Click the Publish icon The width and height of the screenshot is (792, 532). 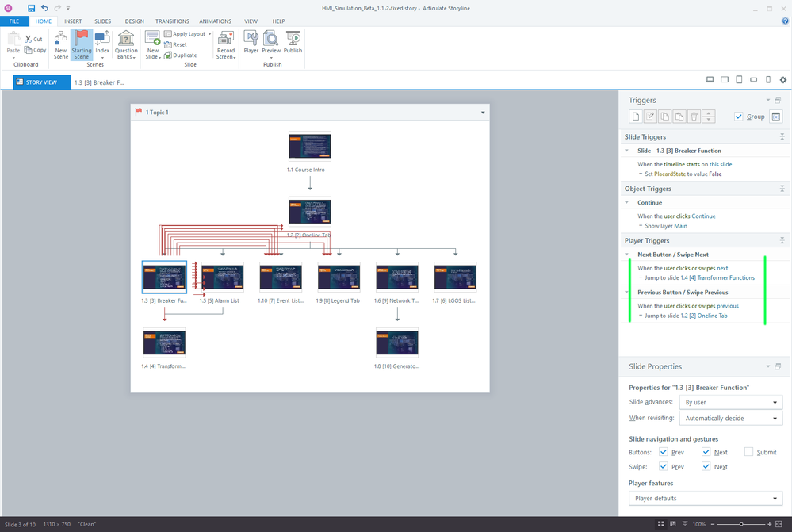pos(293,41)
